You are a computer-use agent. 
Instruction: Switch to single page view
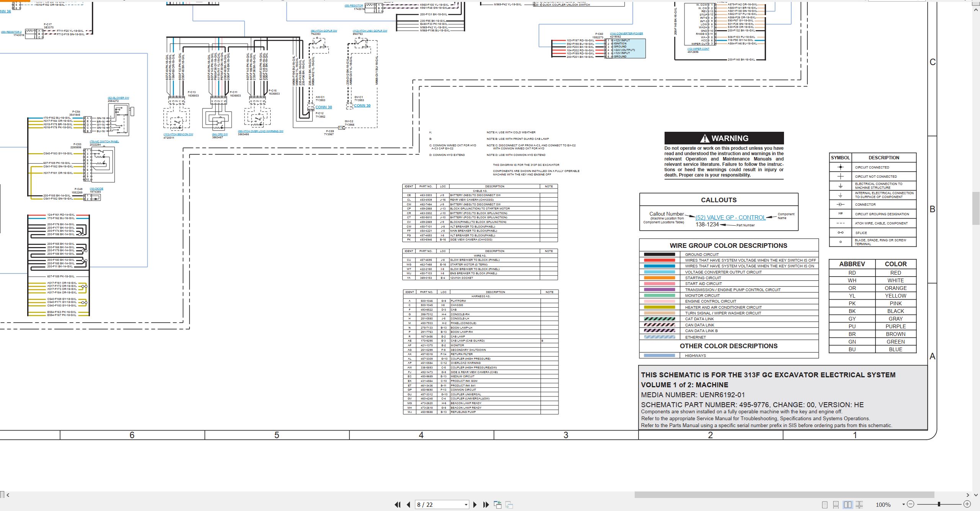(x=825, y=505)
